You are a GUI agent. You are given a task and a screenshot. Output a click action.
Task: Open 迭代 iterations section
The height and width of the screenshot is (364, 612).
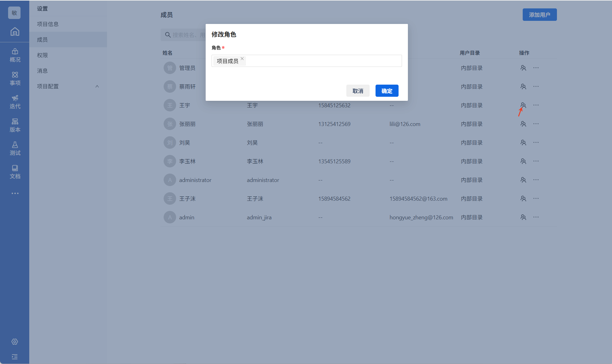pyautogui.click(x=15, y=102)
